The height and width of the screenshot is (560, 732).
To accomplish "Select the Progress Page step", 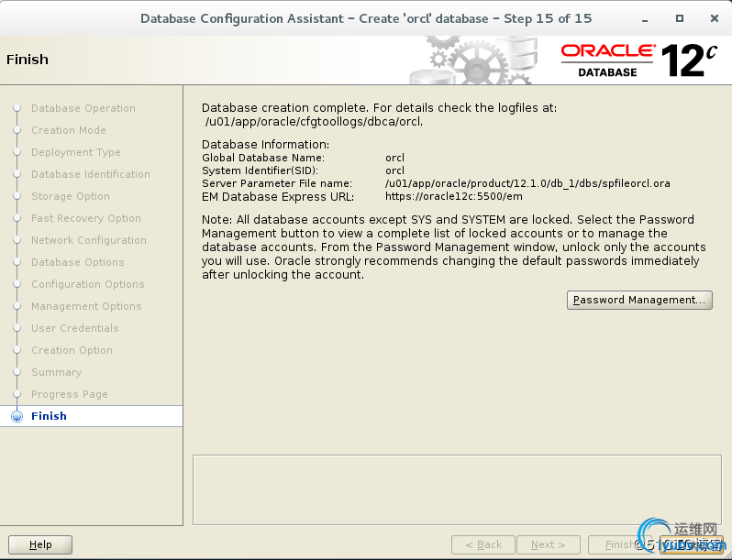I will [70, 394].
